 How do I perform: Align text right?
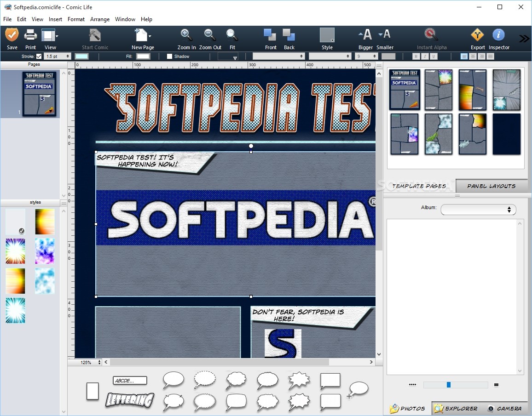coord(481,56)
